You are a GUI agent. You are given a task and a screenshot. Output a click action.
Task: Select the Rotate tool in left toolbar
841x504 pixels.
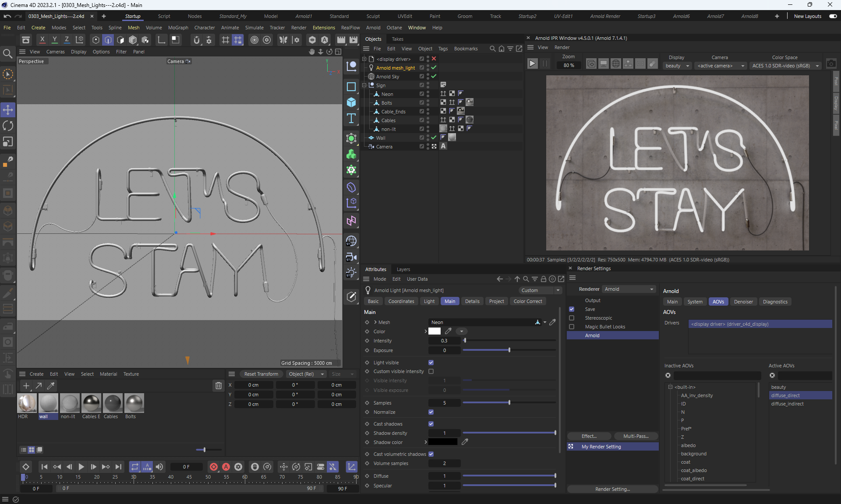coord(8,126)
